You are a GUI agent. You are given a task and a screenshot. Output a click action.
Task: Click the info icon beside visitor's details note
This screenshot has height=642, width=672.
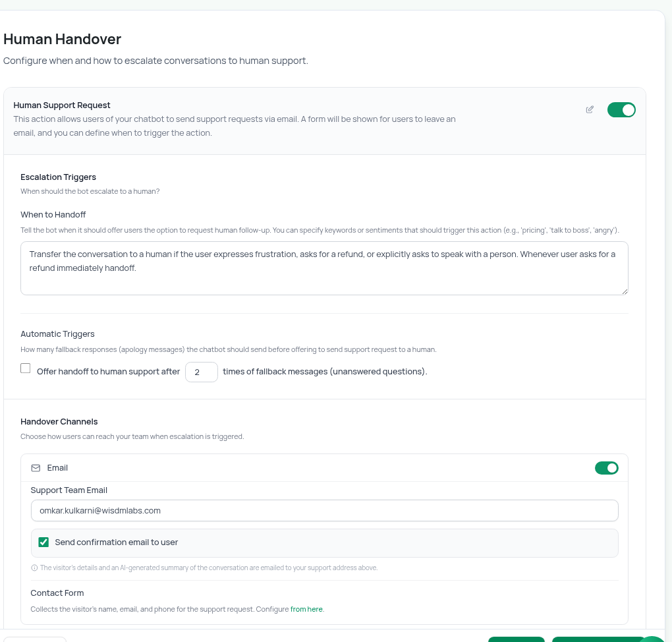pyautogui.click(x=34, y=568)
